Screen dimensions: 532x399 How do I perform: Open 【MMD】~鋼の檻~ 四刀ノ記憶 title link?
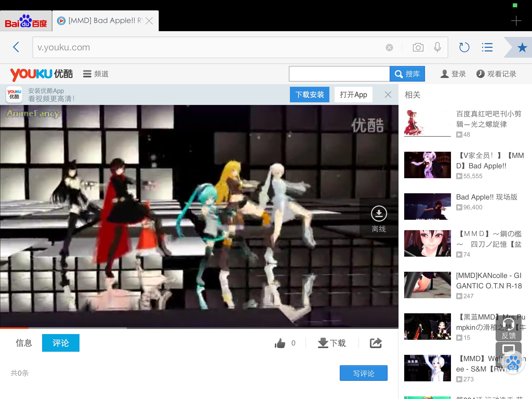point(489,239)
